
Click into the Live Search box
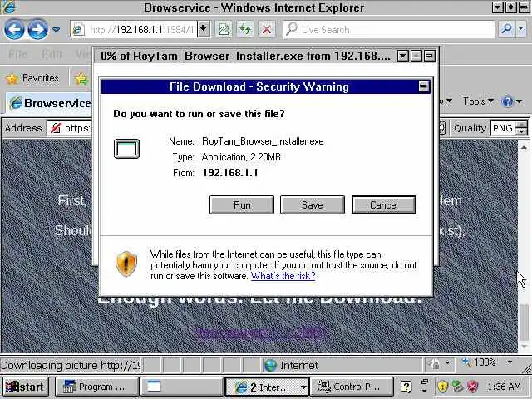point(388,30)
